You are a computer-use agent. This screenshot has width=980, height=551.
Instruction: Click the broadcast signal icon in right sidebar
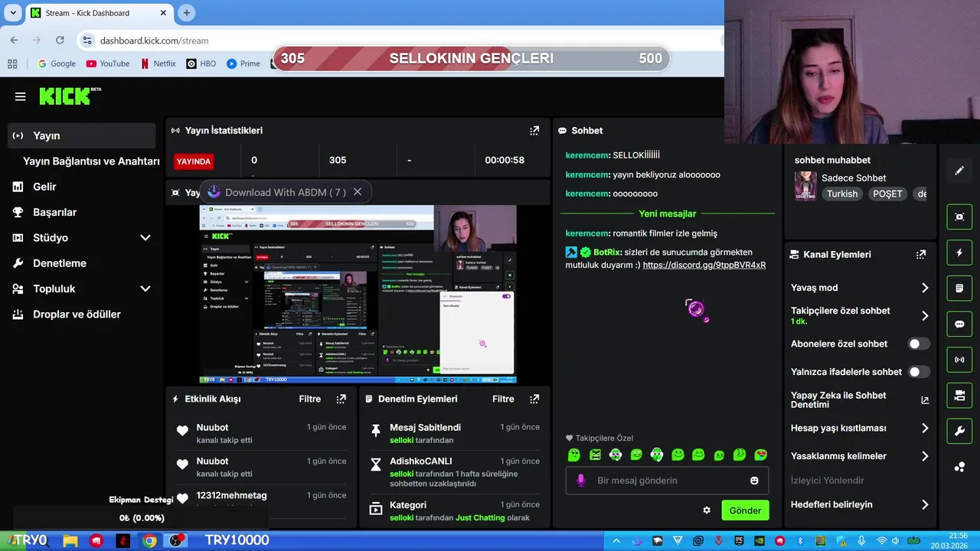tap(959, 360)
